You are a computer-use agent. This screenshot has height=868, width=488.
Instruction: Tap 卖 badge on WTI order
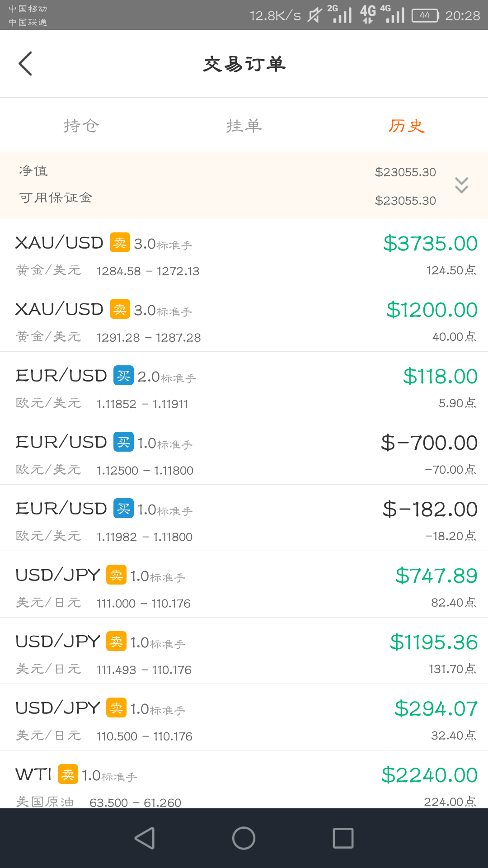tap(68, 774)
